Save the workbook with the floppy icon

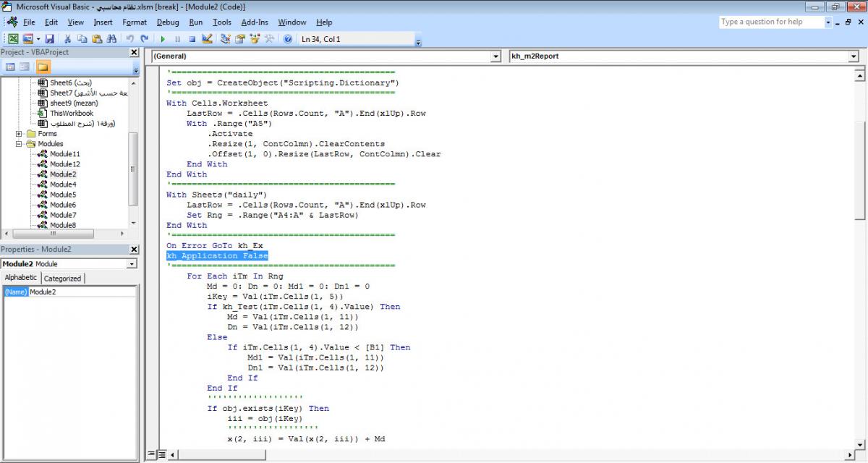pos(50,39)
